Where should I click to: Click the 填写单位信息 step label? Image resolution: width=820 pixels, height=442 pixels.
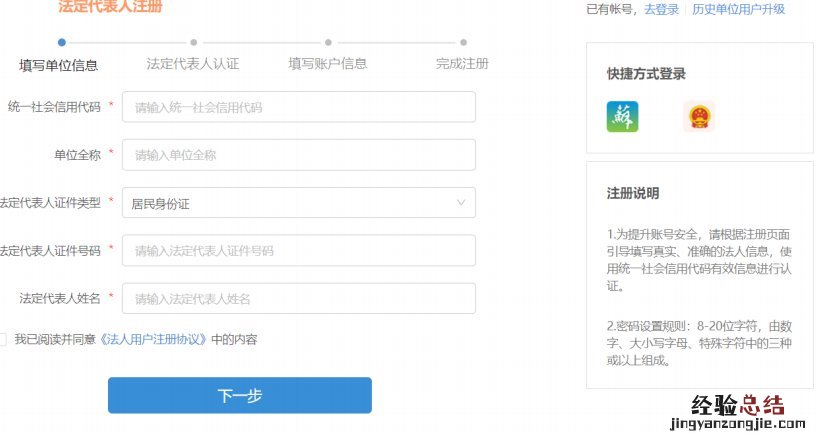(x=59, y=65)
